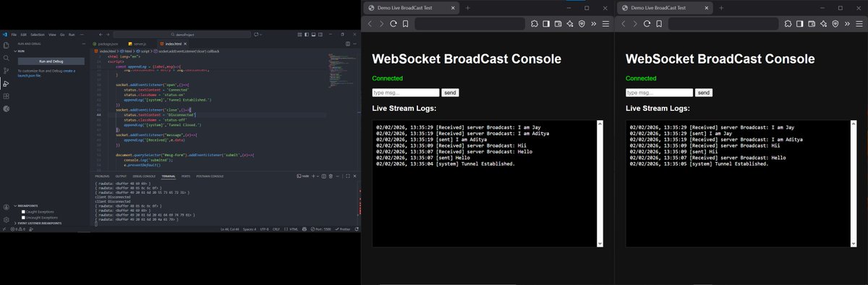
Task: Open extensions puzzle icon in middle browser
Action: pos(535,24)
